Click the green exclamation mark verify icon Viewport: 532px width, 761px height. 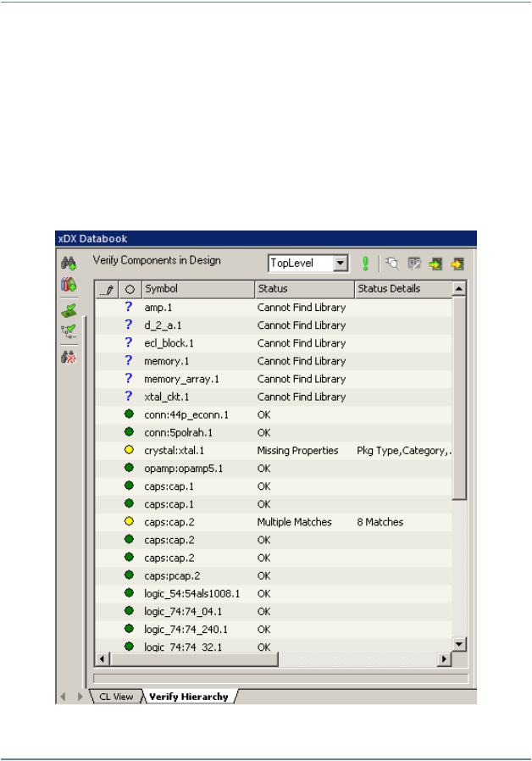[365, 264]
